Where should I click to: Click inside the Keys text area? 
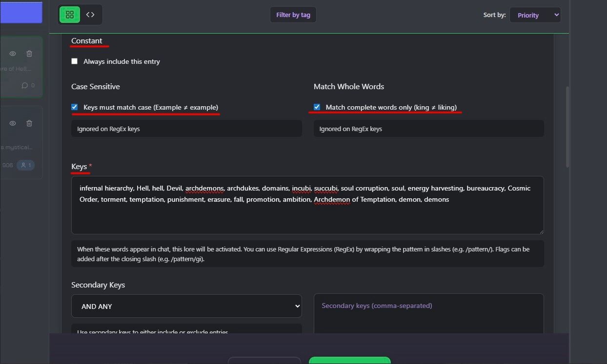tap(307, 205)
